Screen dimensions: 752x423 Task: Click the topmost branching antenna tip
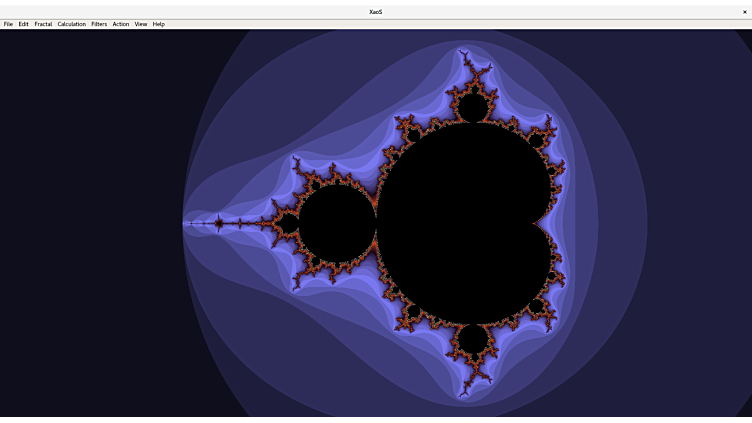pyautogui.click(x=462, y=50)
